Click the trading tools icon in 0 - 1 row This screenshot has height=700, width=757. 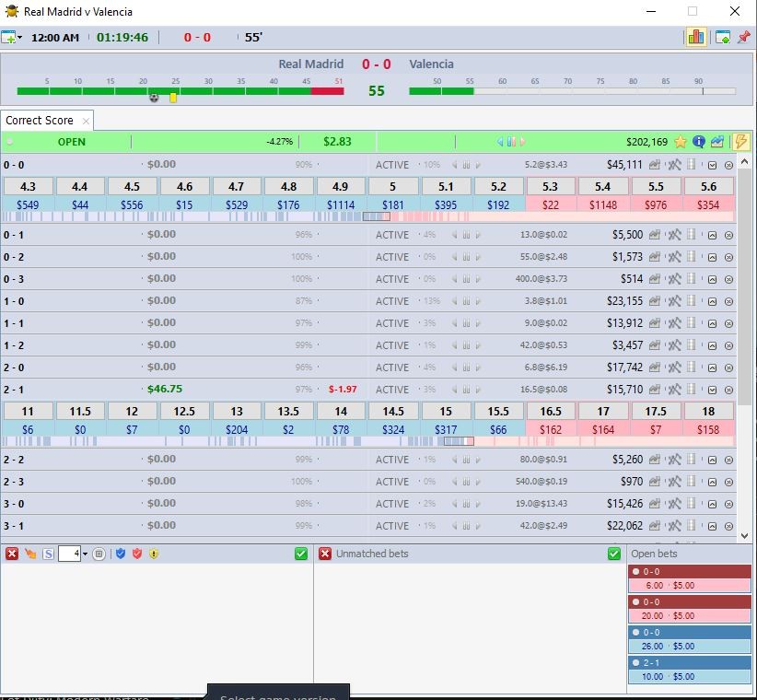click(674, 235)
